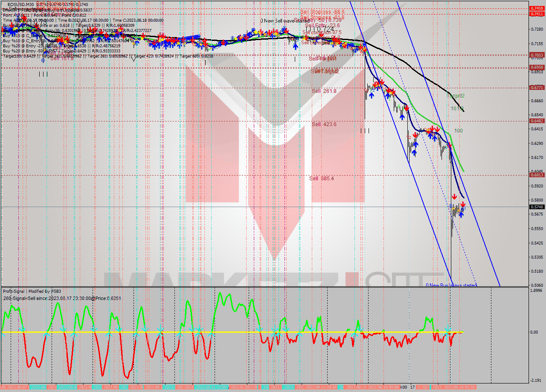Click the Buy %20 @ Entry -50 line

[61, 51]
